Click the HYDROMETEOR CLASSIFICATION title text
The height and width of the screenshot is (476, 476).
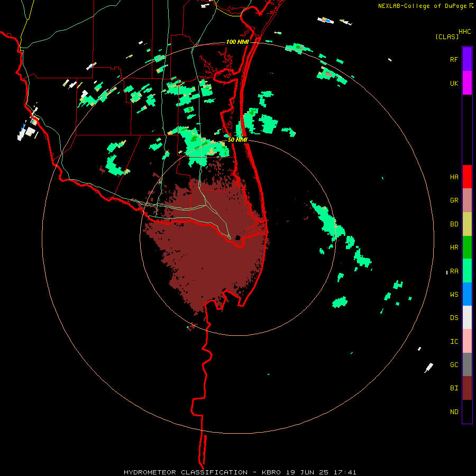pyautogui.click(x=186, y=472)
